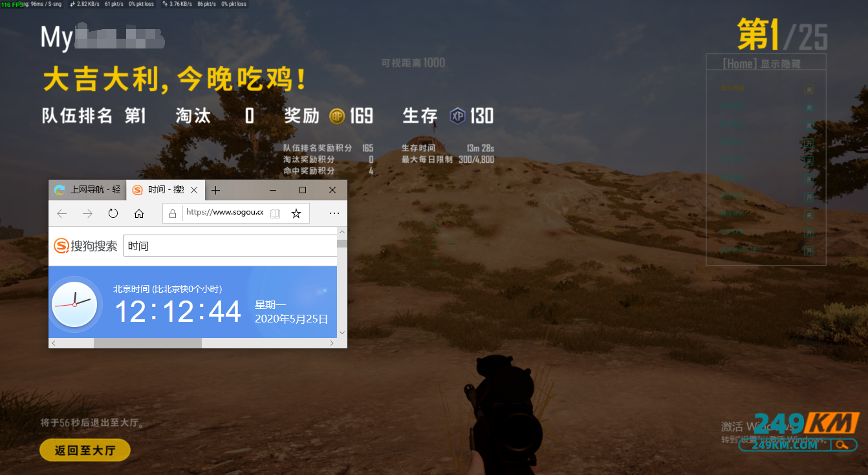Minimize the browser window

coord(273,190)
